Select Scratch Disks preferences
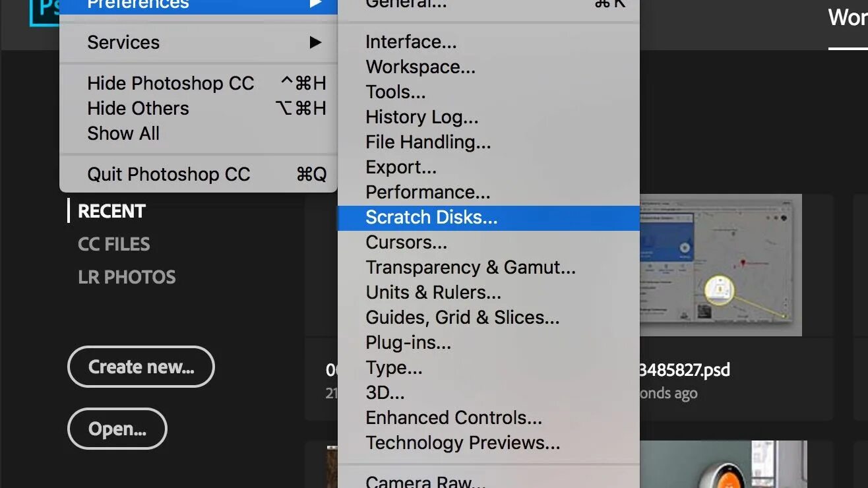The image size is (868, 488). pos(489,218)
